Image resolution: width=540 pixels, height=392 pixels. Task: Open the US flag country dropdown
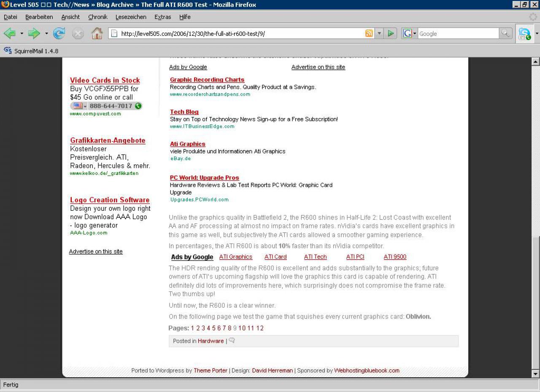click(x=79, y=106)
